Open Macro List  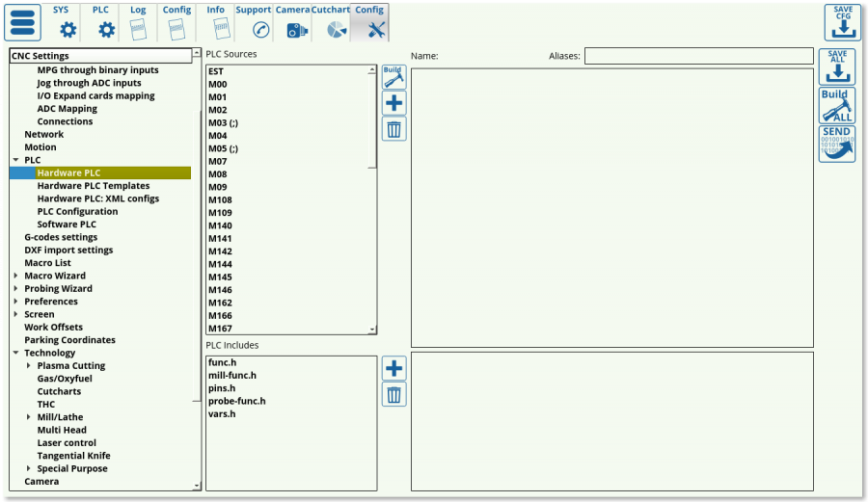tap(47, 263)
